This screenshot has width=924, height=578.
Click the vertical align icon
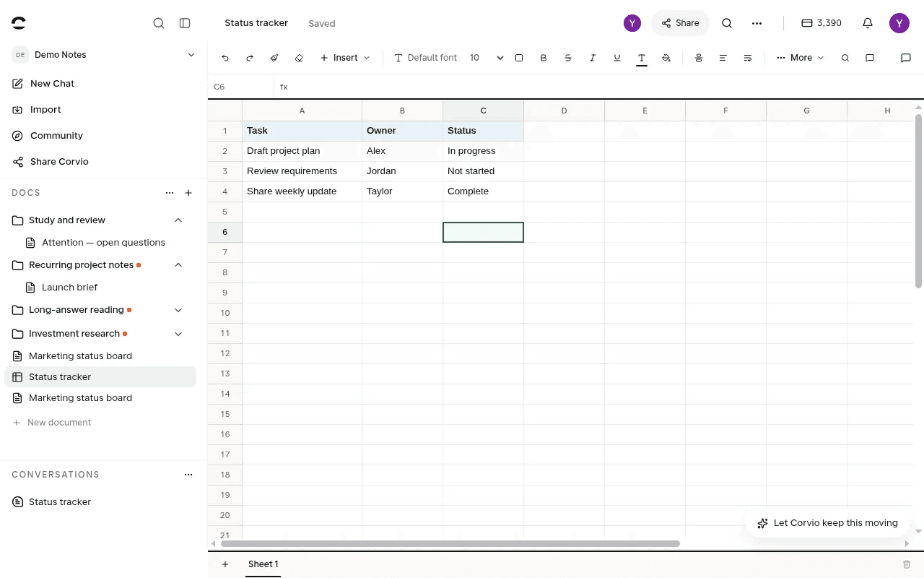point(699,58)
